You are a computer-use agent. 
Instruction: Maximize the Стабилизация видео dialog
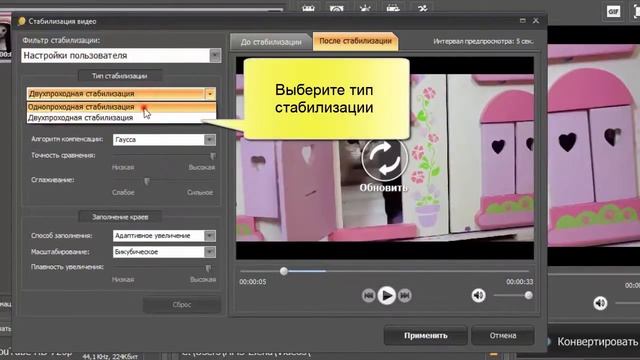click(522, 20)
